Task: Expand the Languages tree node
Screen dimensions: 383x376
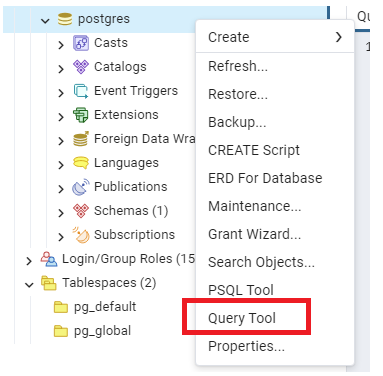Action: click(61, 165)
